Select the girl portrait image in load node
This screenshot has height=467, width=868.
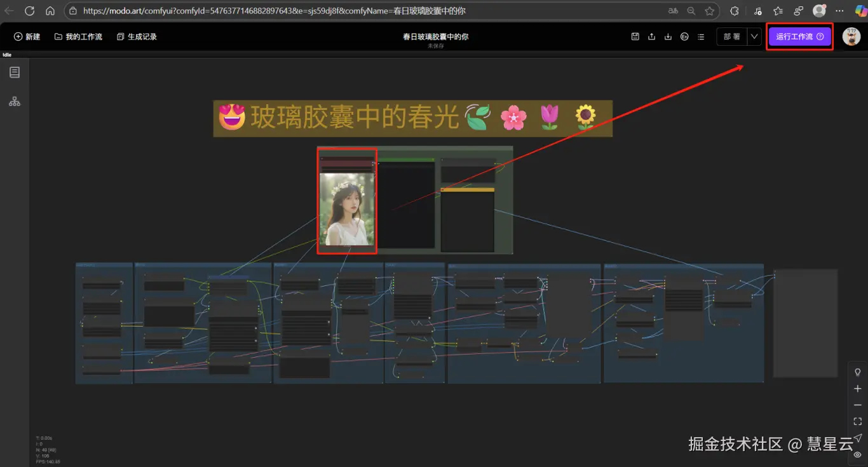[347, 210]
